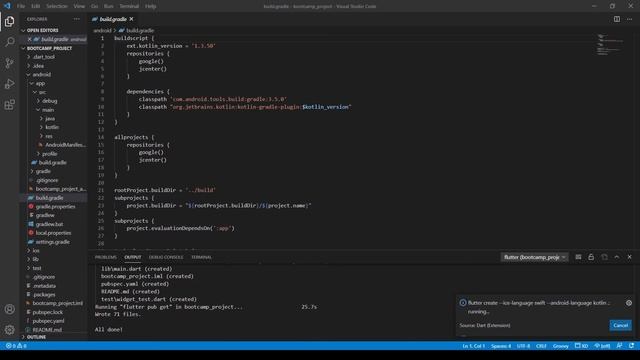Screen dimensions: 640x360
Task: Expand the lib folder
Action: [36, 259]
